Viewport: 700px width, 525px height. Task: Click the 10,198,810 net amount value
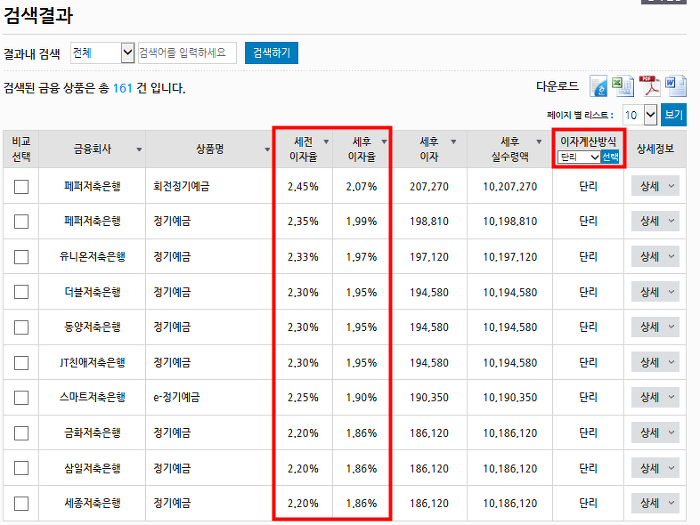[x=510, y=221]
